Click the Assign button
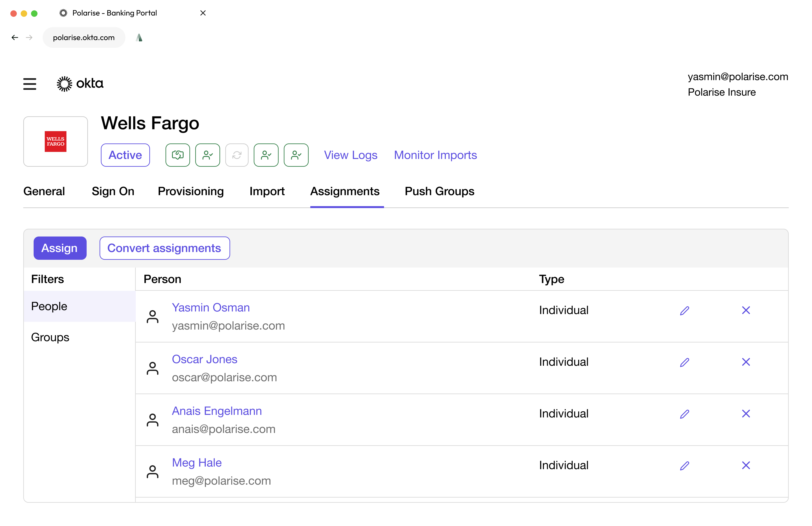Image resolution: width=812 pixels, height=526 pixels. point(60,248)
